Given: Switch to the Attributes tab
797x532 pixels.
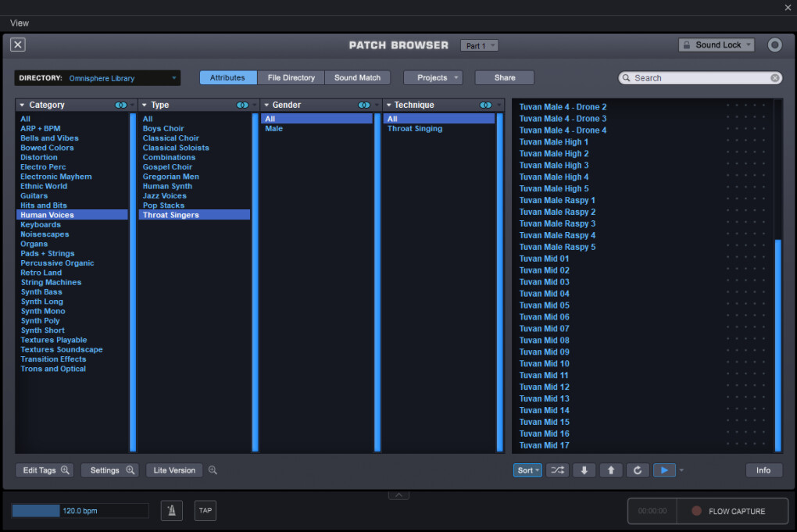Looking at the screenshot, I should coord(227,77).
